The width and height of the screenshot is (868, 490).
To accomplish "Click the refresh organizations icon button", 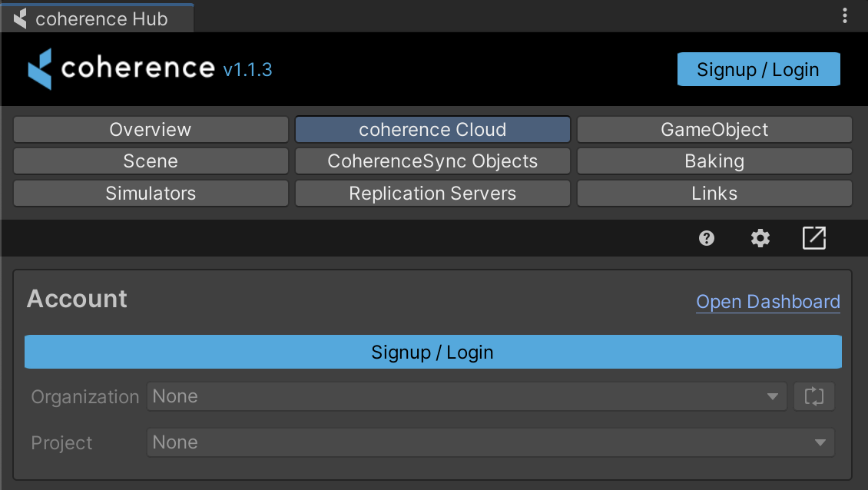I will (813, 397).
